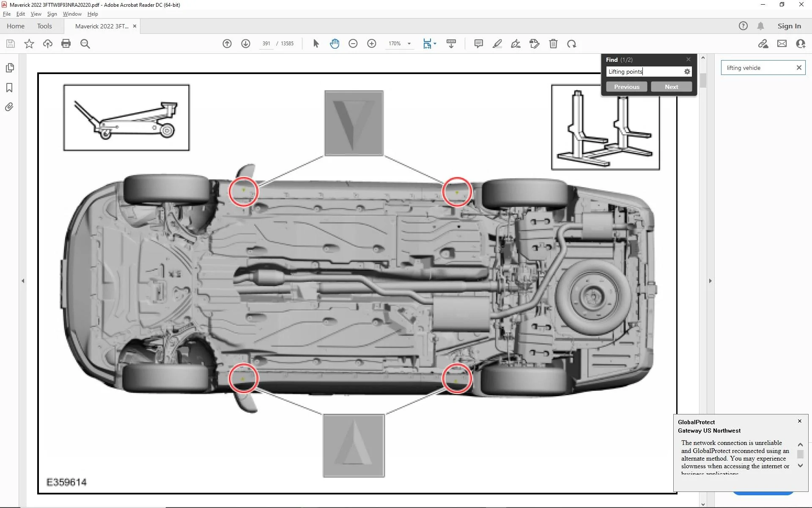Switch to the Tools tab
812x508 pixels.
click(44, 26)
